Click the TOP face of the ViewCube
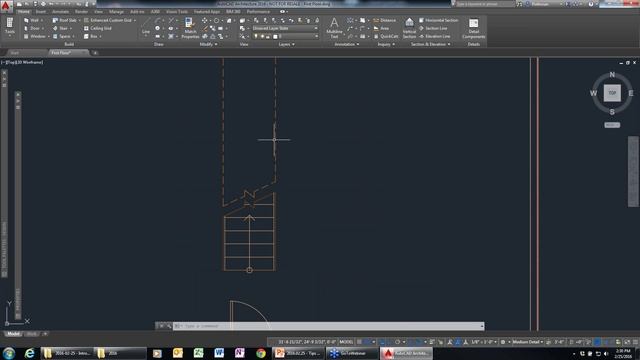Image resolution: width=640 pixels, height=360 pixels. point(612,93)
